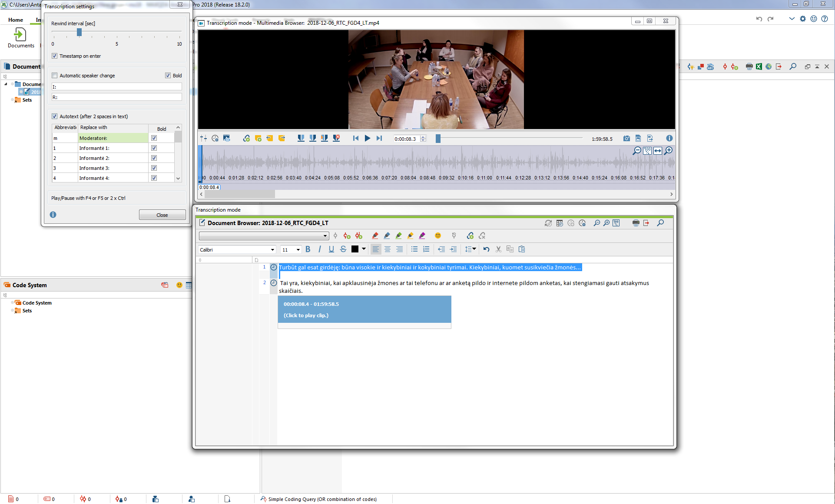Screen dimensions: 835x504
Task: Select Sets under the Code System
Action: point(27,311)
